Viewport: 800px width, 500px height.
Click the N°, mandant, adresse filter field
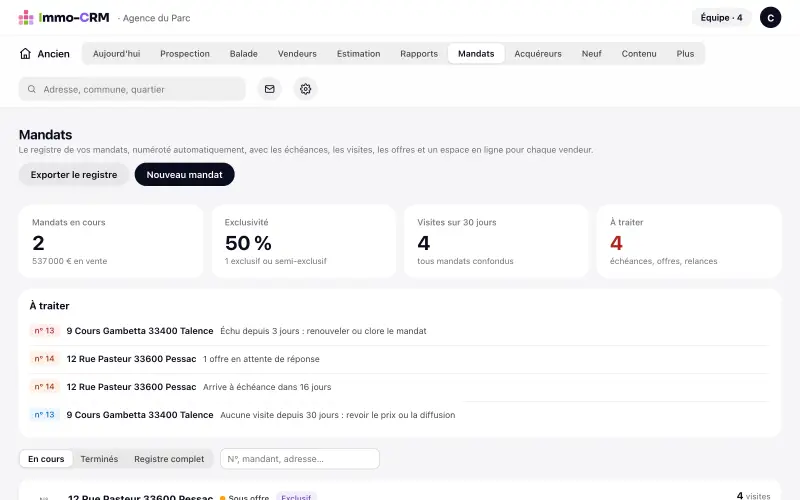pyautogui.click(x=300, y=459)
